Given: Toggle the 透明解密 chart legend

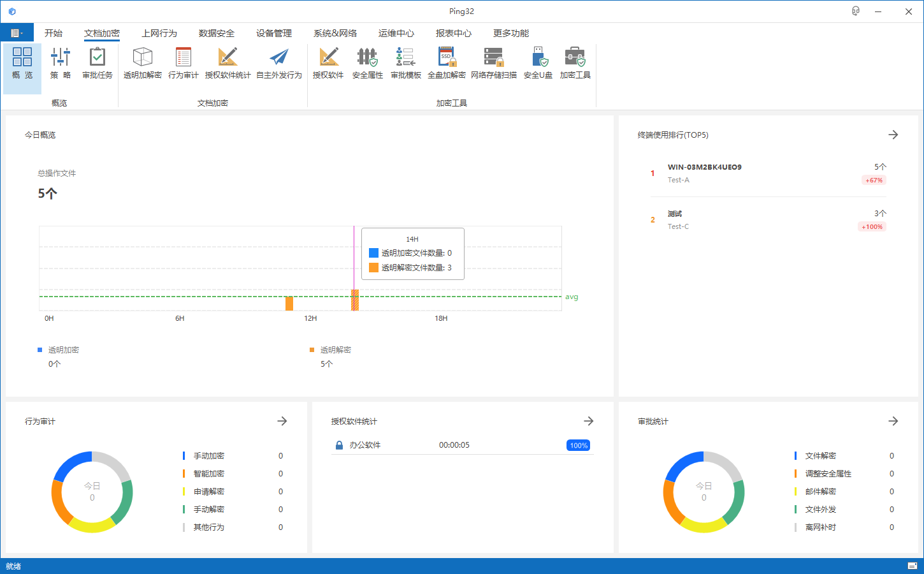Looking at the screenshot, I should click(x=331, y=350).
